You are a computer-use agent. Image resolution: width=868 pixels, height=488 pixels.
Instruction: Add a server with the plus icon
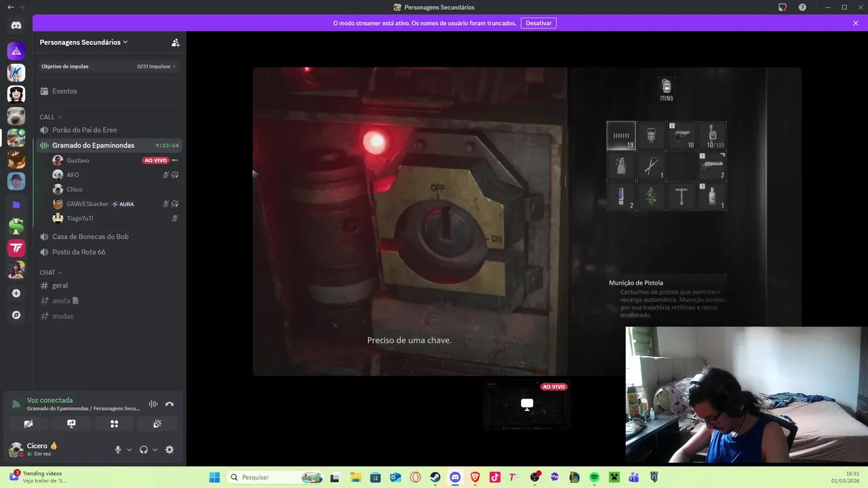pyautogui.click(x=16, y=293)
